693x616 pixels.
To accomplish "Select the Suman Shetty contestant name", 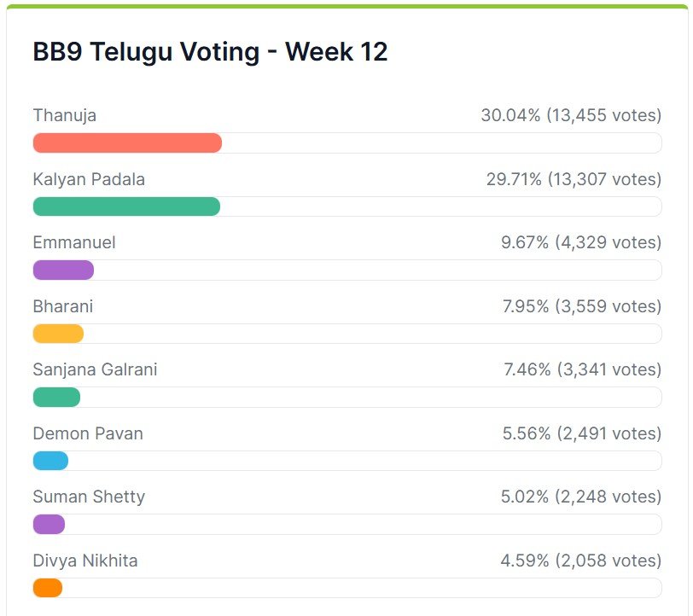I will [x=89, y=497].
